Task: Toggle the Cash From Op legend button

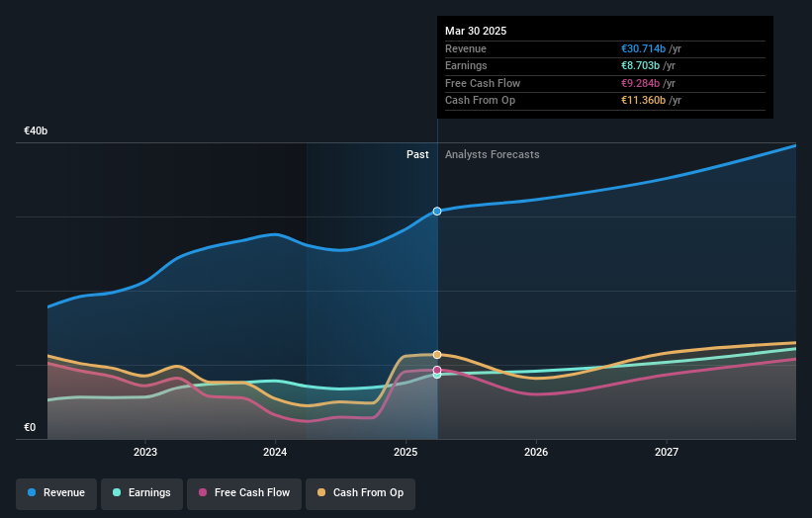Action: coord(360,493)
